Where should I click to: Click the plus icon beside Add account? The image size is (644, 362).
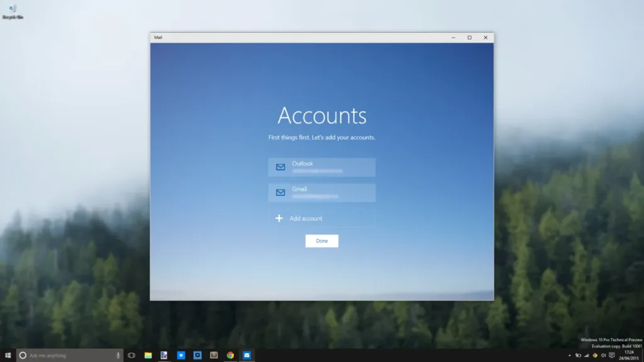279,218
